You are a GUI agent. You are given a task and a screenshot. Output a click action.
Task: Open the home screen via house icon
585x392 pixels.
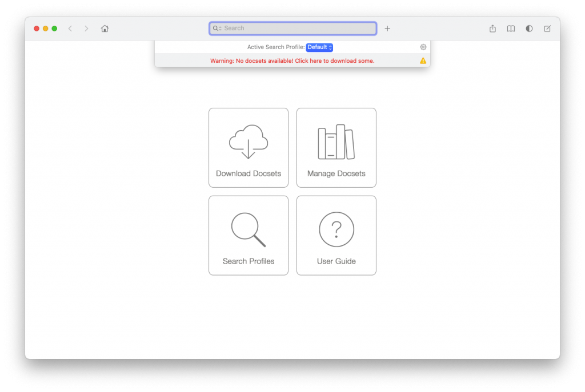pos(105,29)
